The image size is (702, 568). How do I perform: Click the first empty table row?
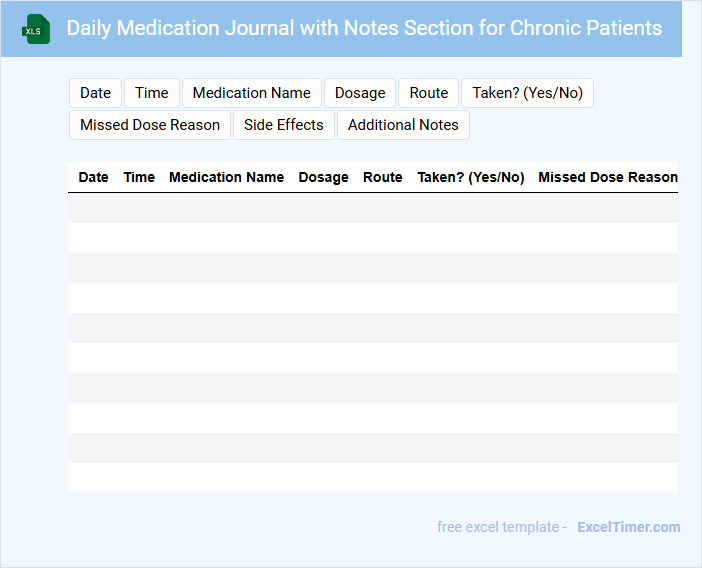[x=372, y=208]
